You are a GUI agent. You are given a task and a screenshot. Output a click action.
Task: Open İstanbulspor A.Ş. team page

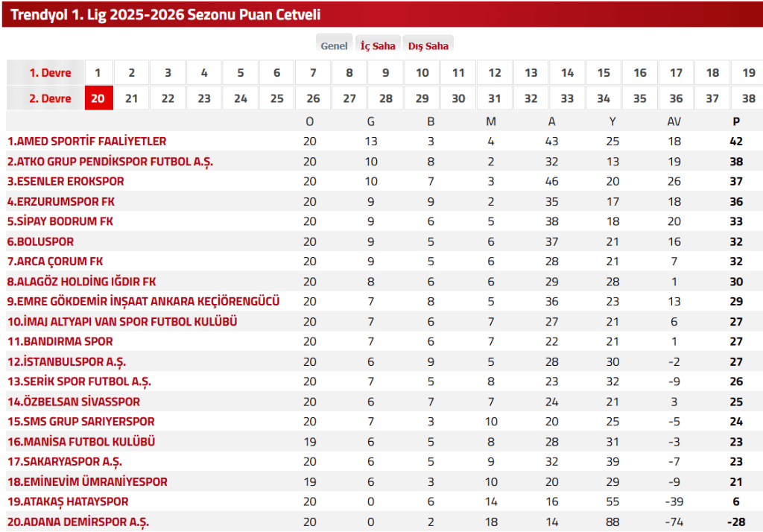tap(66, 362)
